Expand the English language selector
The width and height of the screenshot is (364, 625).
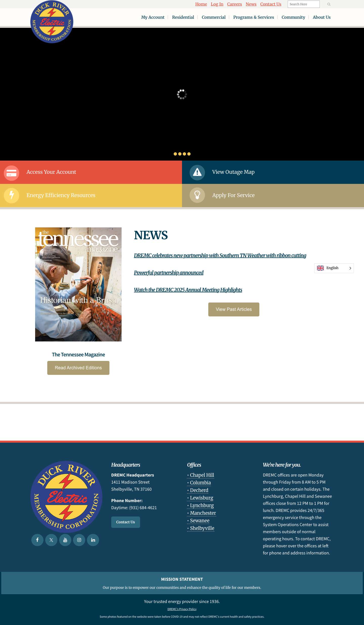point(334,268)
